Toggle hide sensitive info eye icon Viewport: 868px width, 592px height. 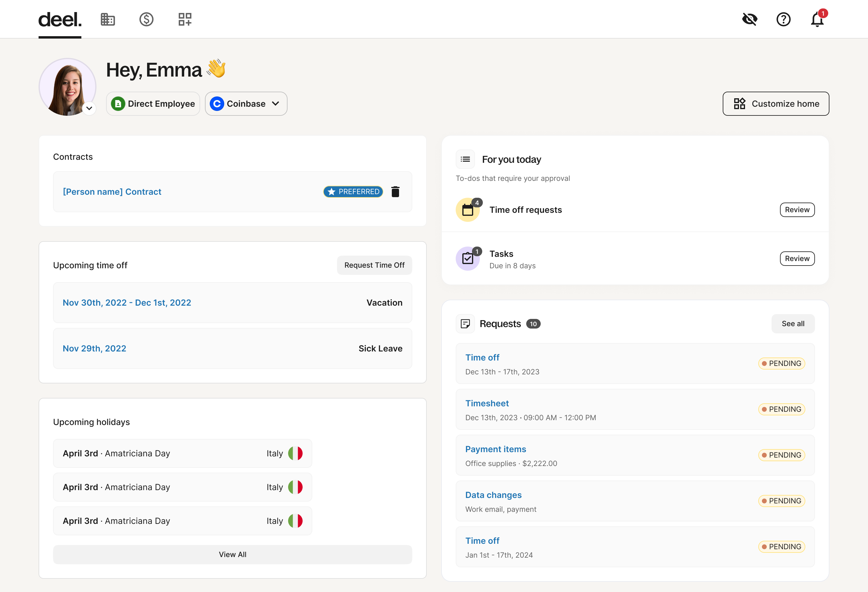tap(749, 19)
